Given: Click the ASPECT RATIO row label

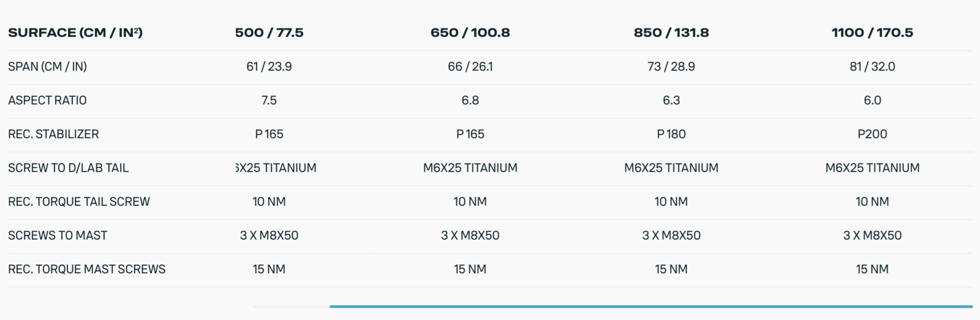Looking at the screenshot, I should (47, 100).
